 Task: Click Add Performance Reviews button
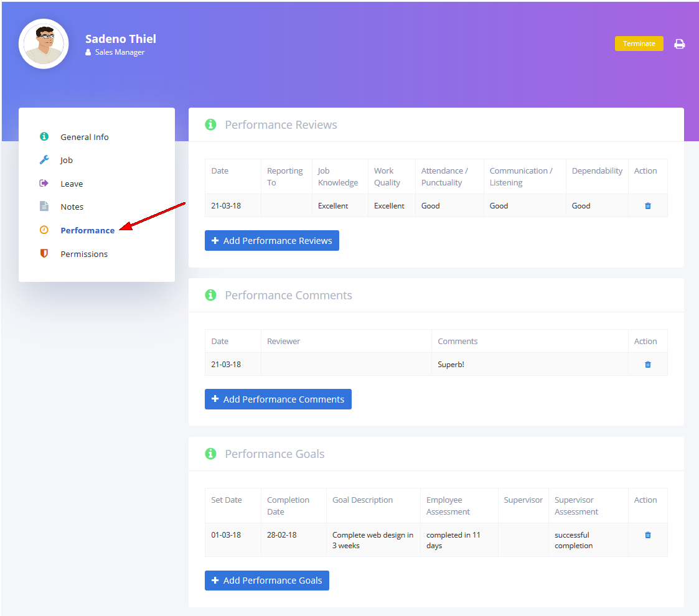point(271,241)
